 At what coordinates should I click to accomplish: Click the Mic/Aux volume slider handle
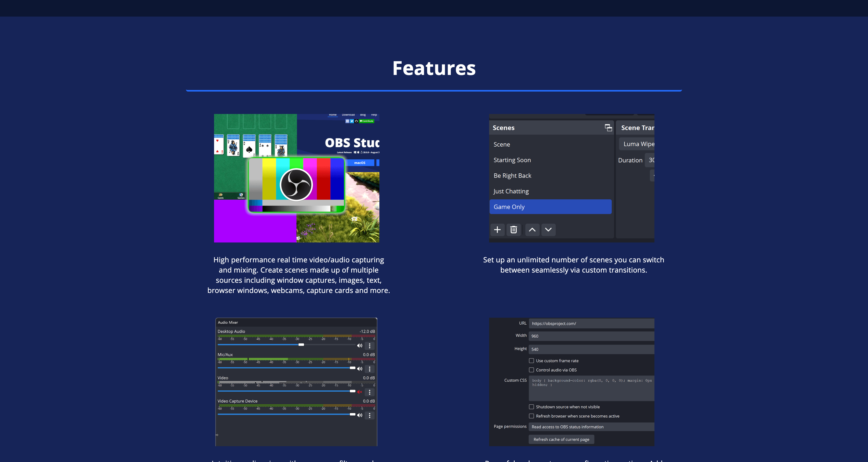coord(352,368)
